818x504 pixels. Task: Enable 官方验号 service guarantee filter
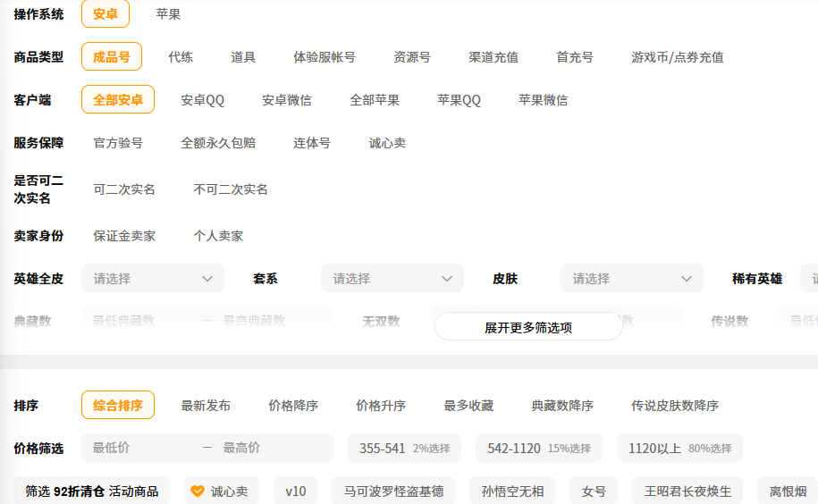coord(118,143)
